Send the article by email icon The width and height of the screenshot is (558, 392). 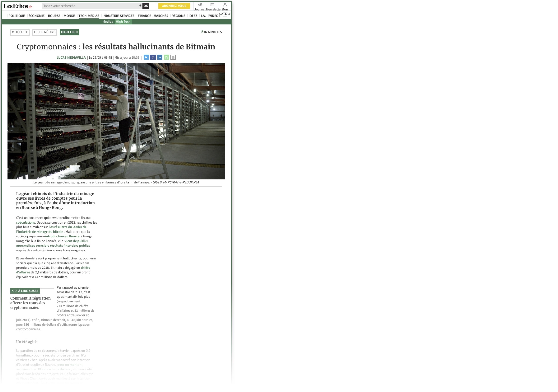pos(167,57)
